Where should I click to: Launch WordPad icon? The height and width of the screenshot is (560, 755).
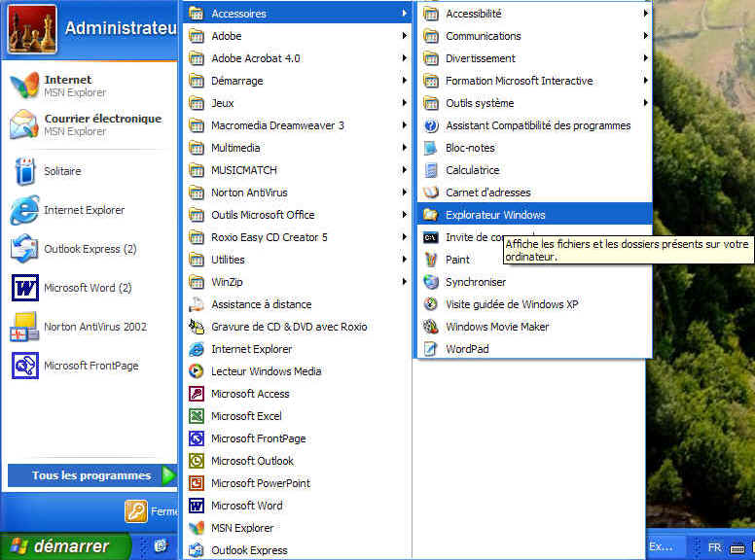[x=430, y=349]
